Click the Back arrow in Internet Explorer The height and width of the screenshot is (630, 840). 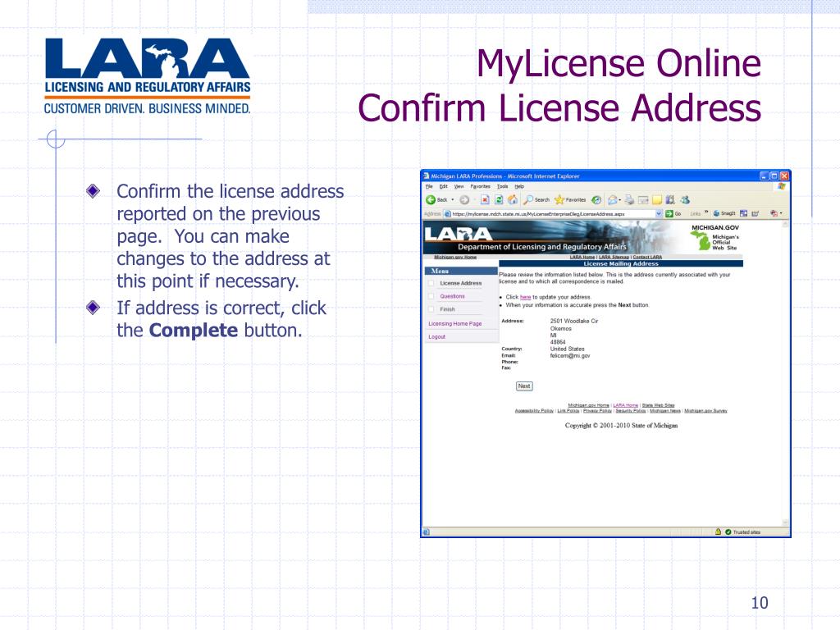(x=431, y=200)
